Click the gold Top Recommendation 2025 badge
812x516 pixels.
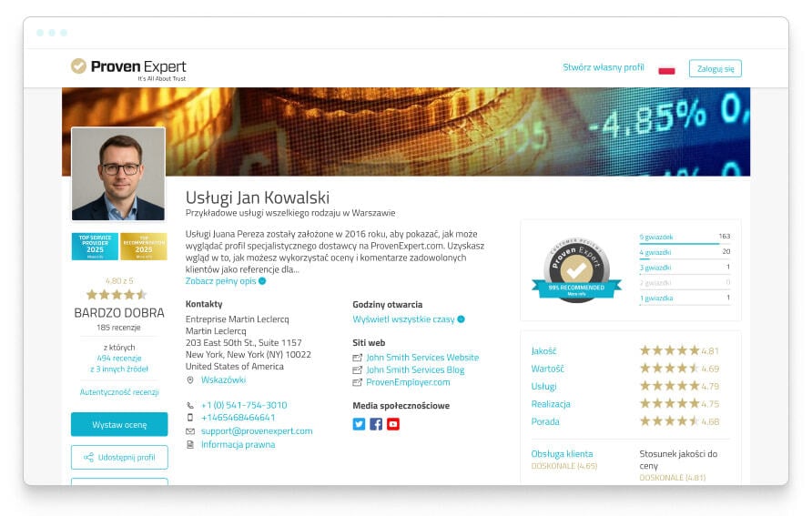(144, 247)
